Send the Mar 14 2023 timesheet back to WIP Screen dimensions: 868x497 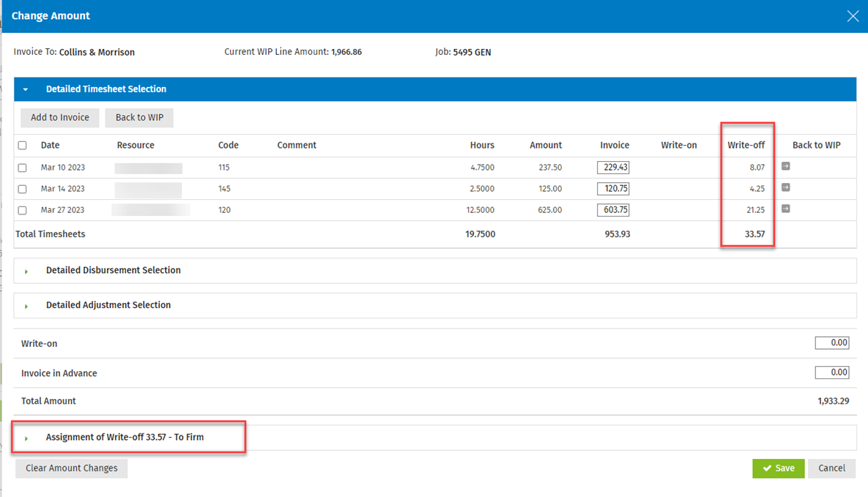785,187
